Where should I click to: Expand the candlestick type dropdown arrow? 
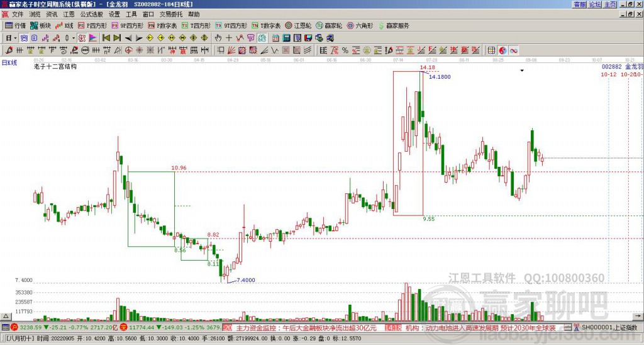(x=74, y=38)
